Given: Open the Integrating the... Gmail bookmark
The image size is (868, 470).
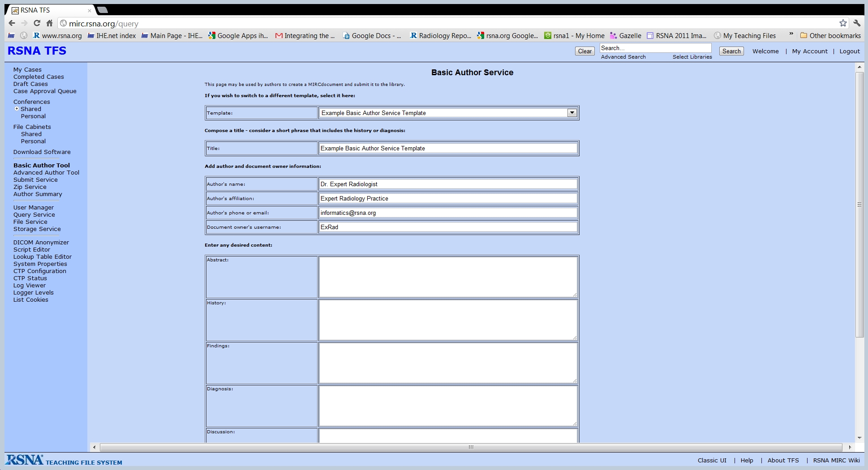Looking at the screenshot, I should (305, 36).
